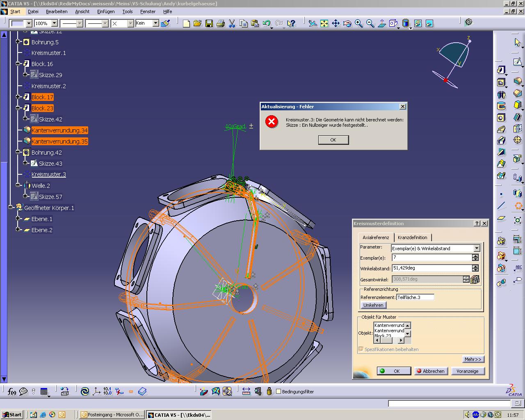Open the point symbol X dropdown
The image size is (525, 420).
tap(130, 23)
